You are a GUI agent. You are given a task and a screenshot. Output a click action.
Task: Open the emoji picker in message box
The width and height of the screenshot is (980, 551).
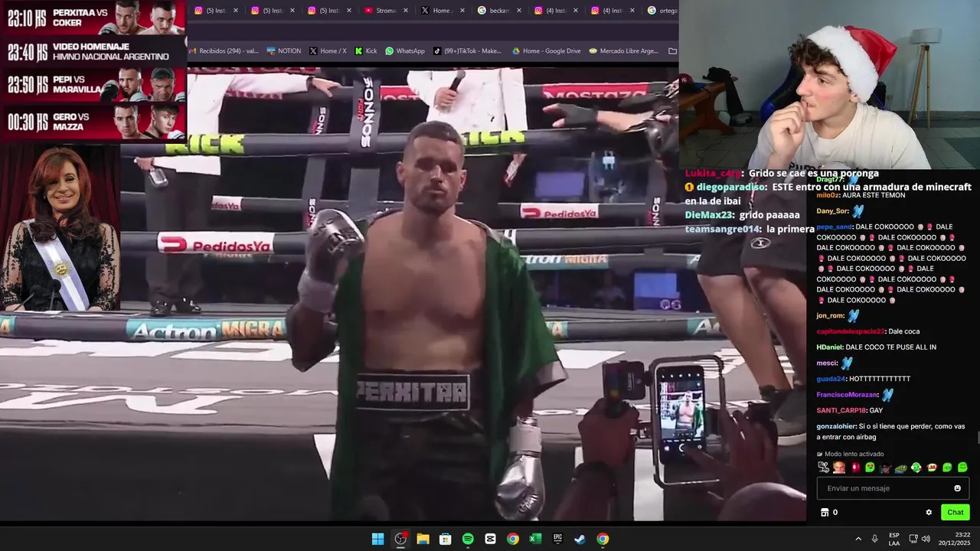957,488
